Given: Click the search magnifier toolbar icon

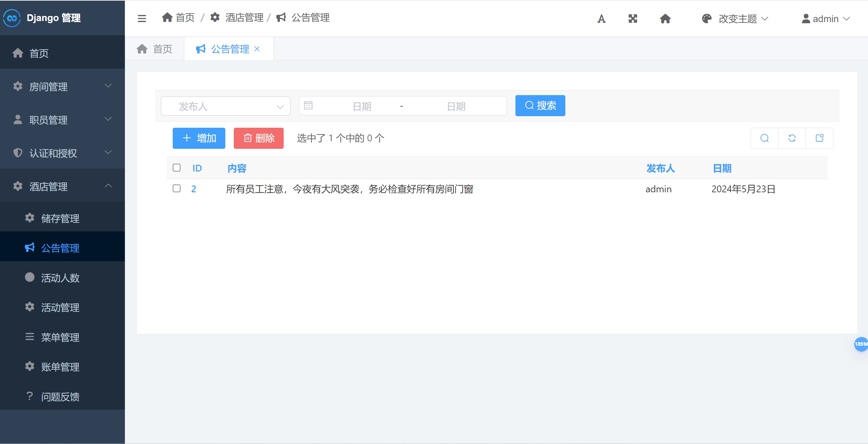Looking at the screenshot, I should 765,138.
